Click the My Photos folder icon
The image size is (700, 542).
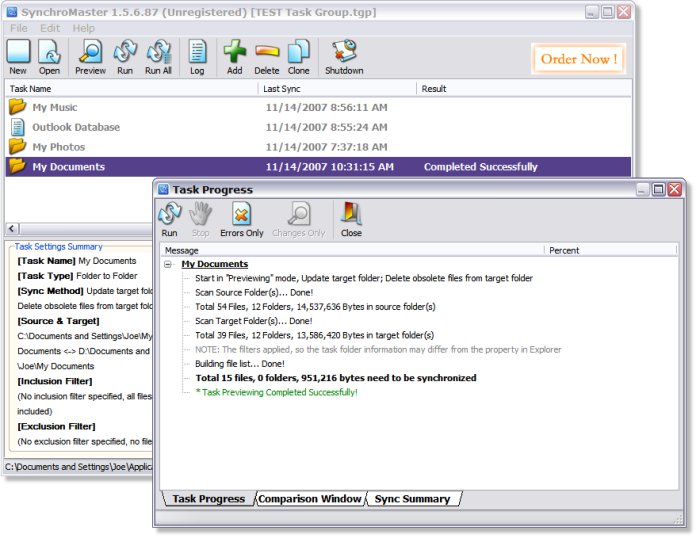pyautogui.click(x=17, y=146)
